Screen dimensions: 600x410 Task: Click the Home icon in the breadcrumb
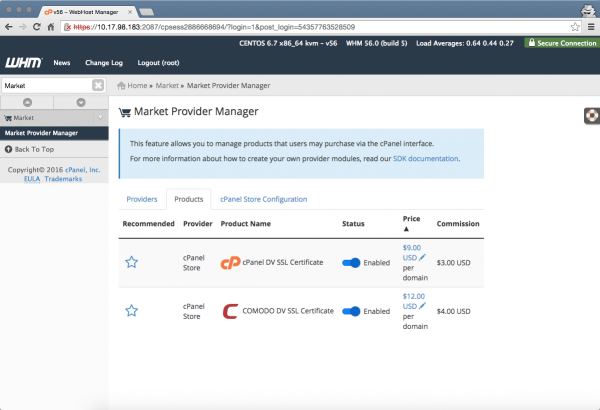click(121, 85)
